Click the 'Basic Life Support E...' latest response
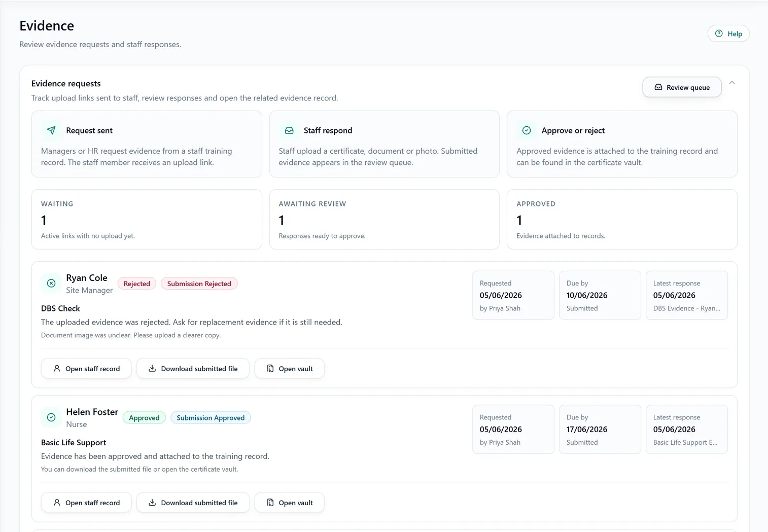The height and width of the screenshot is (532, 768). [x=685, y=442]
